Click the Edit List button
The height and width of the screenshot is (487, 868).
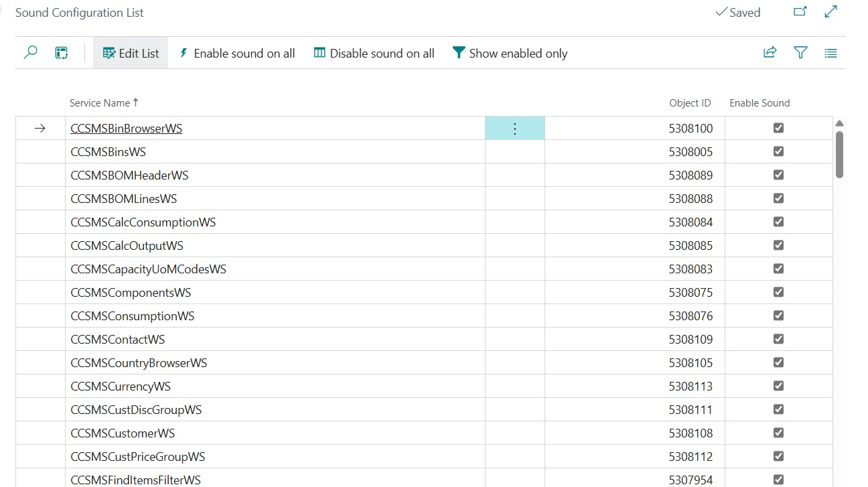click(x=131, y=54)
